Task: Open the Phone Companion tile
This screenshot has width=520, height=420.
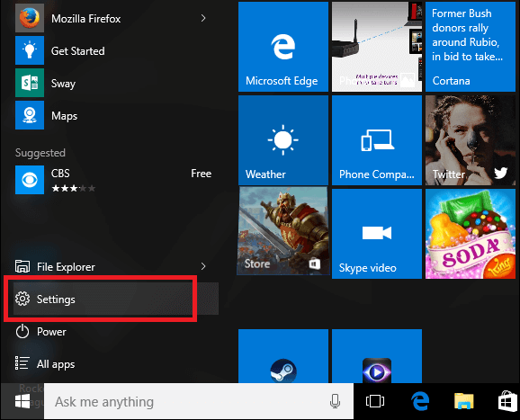Action: pyautogui.click(x=377, y=140)
